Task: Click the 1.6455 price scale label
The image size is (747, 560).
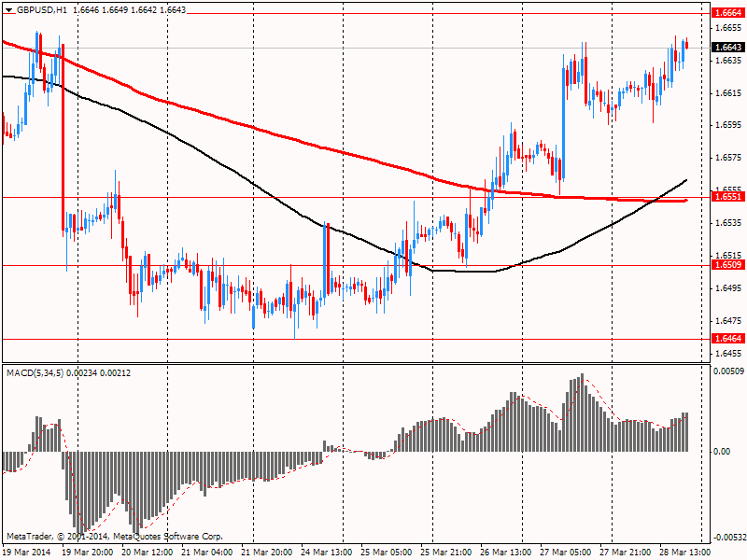Action: pos(729,354)
